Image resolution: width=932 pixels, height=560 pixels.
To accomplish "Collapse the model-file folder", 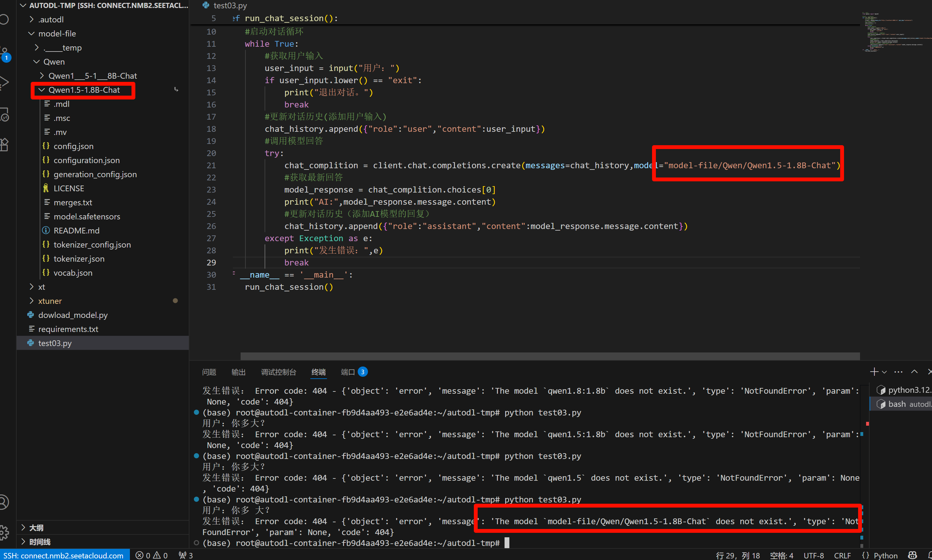I will [103, 34].
